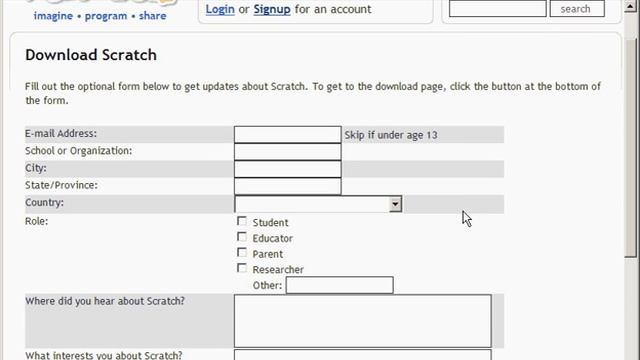Click the City text field

pos(288,169)
